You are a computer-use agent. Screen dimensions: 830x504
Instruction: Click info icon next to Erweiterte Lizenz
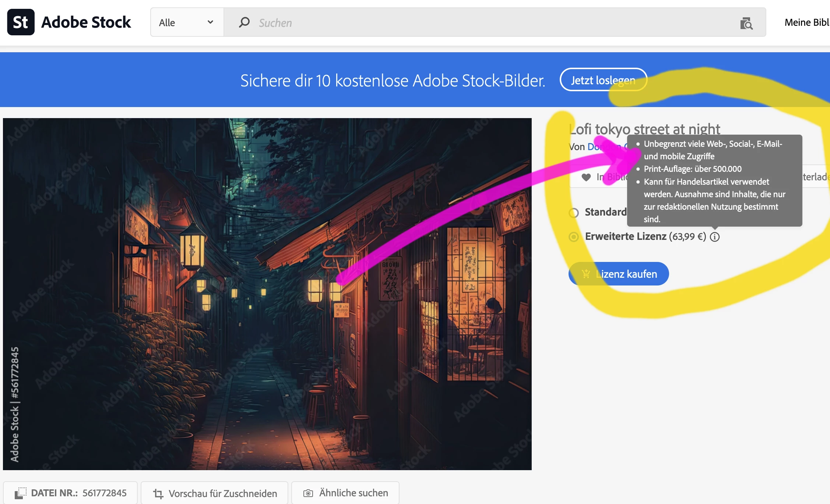715,237
